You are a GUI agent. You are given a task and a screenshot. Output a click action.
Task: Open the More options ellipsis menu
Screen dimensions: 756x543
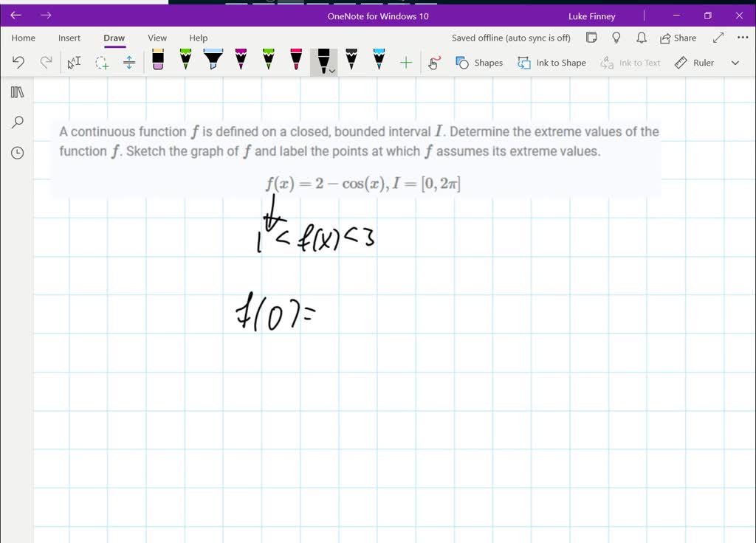[742, 38]
